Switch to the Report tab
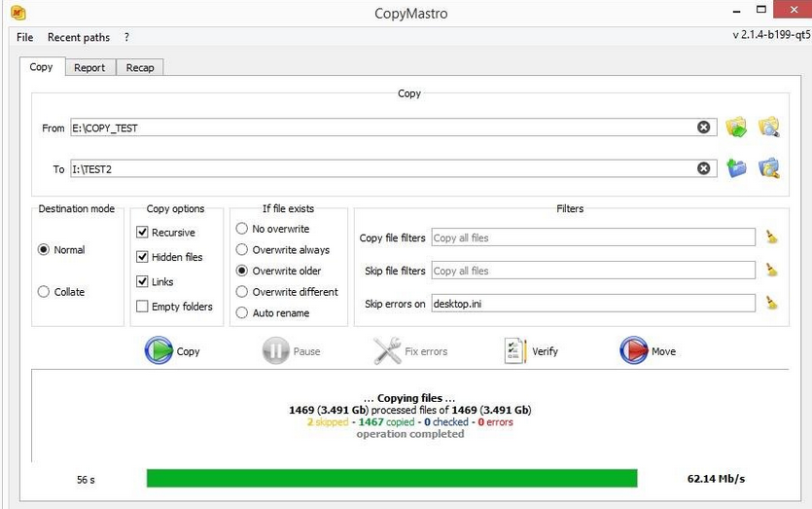This screenshot has width=812, height=509. (x=89, y=67)
